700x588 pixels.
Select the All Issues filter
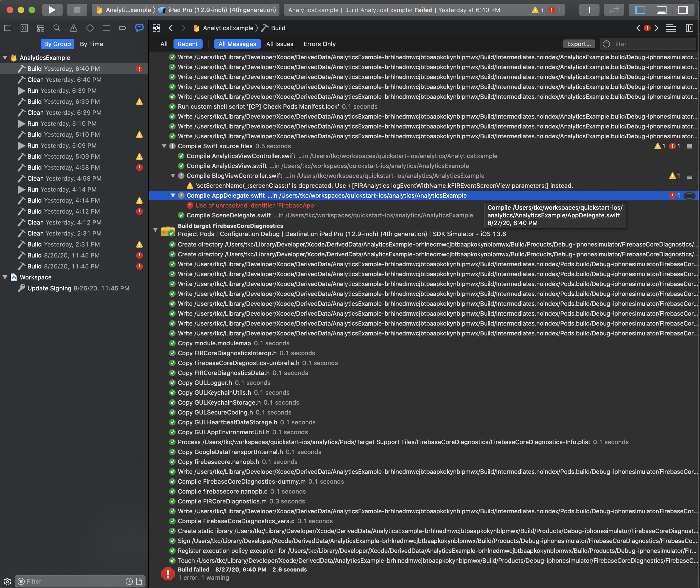(280, 44)
